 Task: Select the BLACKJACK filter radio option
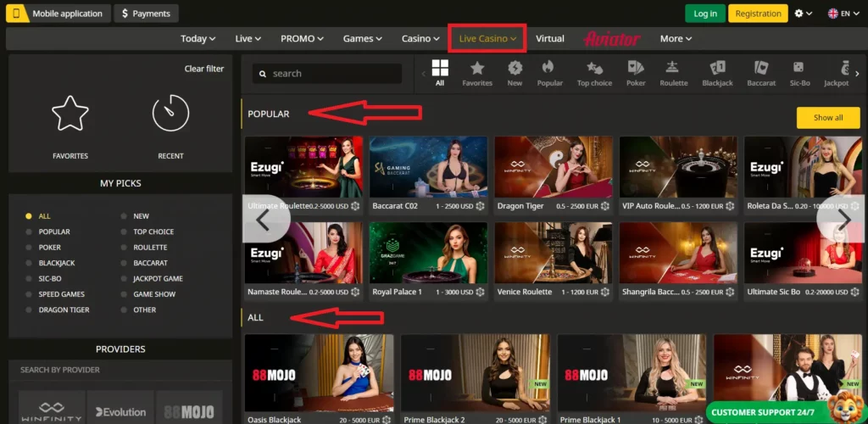[x=56, y=263]
